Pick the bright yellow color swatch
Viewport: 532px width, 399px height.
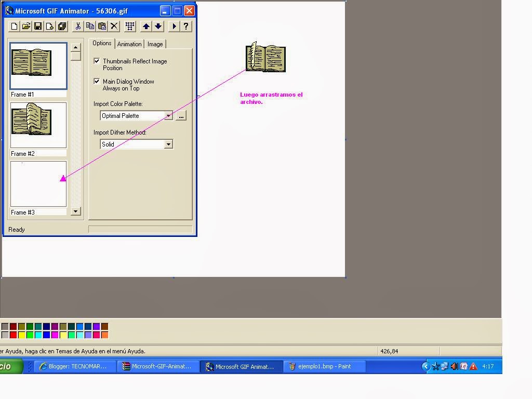point(22,335)
